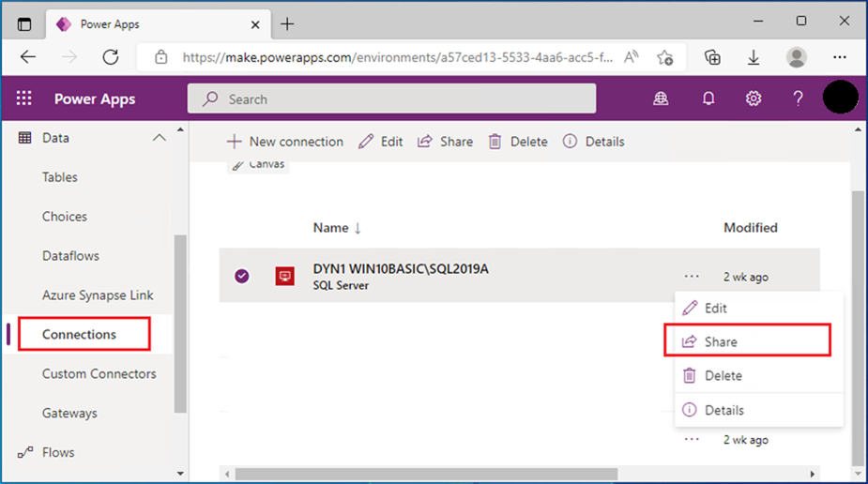Viewport: 868px width, 484px height.
Task: Open browser settings and more menu
Action: click(839, 57)
